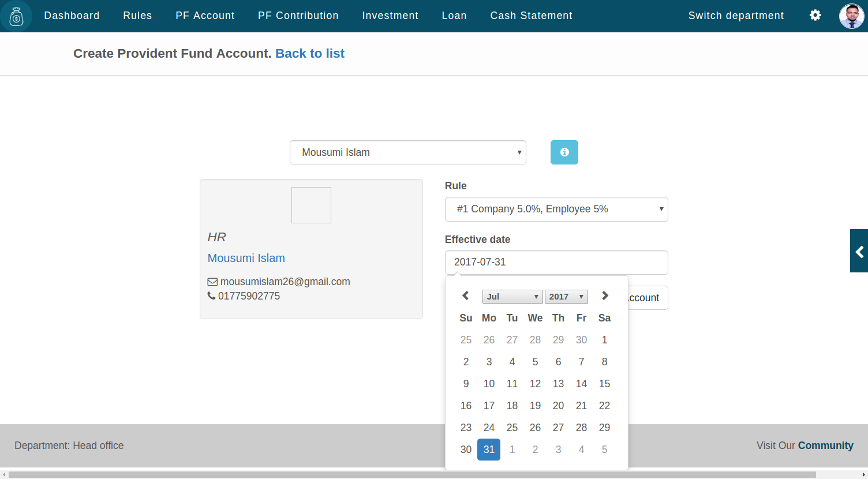
Task: Open the month dropdown showing Jul
Action: pos(512,296)
